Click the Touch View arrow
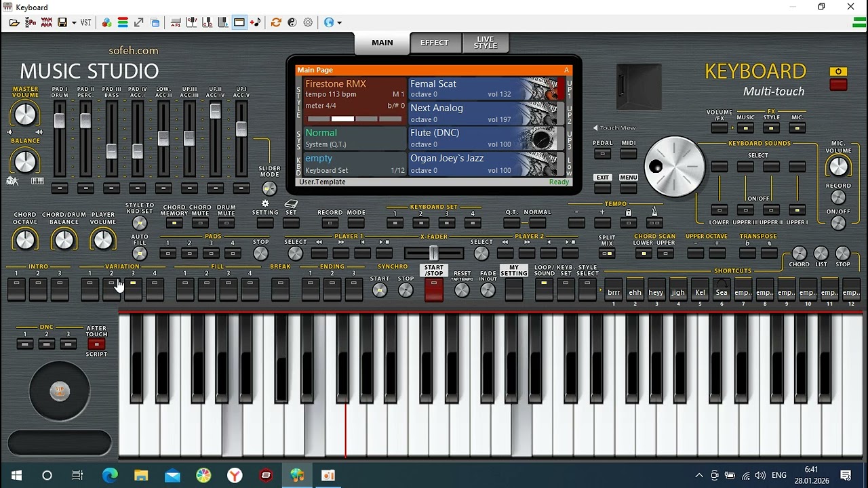Viewport: 868px width, 488px height. tap(595, 127)
